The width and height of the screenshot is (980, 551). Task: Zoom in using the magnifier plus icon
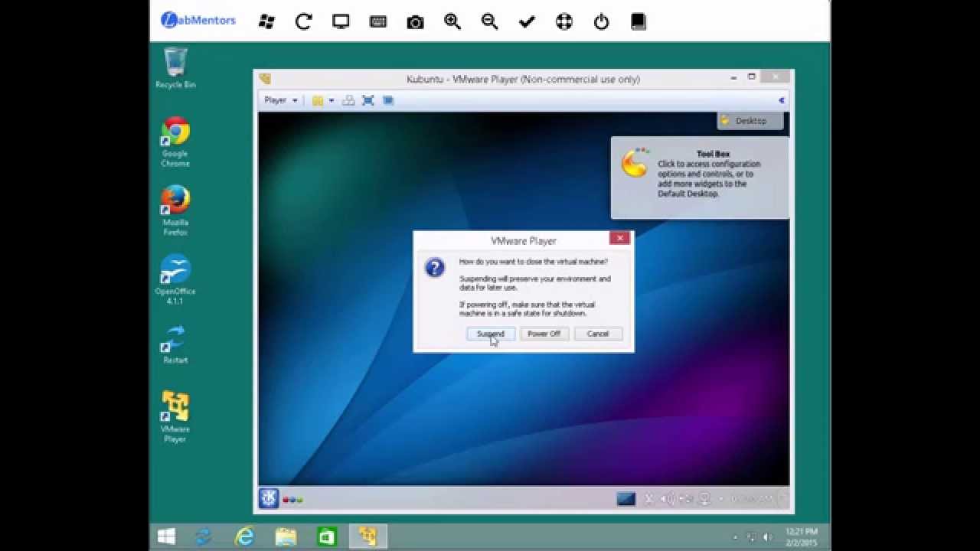pos(452,21)
